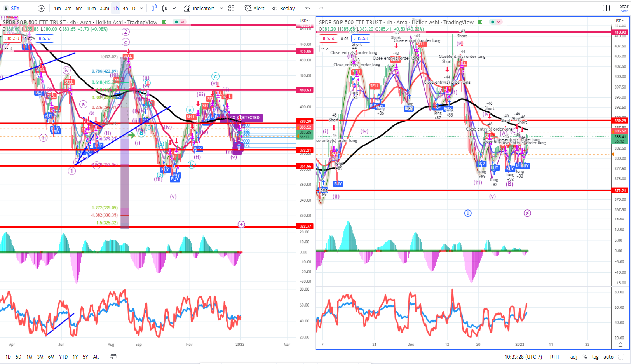Click the green flag icon on 1h chart

pyautogui.click(x=480, y=22)
